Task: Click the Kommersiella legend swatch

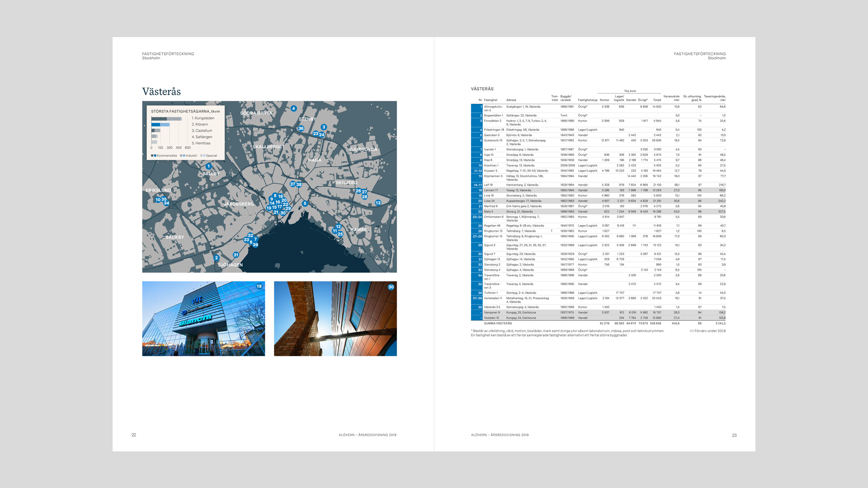Action: click(x=154, y=155)
